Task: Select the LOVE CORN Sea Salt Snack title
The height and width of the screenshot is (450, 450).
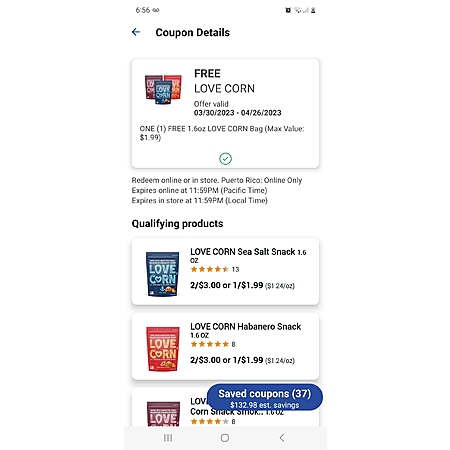Action: pos(248,255)
